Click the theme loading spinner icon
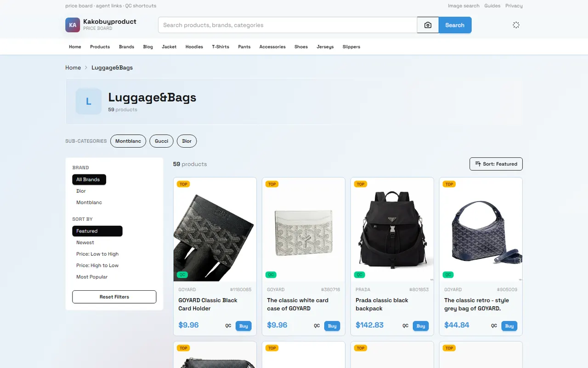 [x=516, y=25]
